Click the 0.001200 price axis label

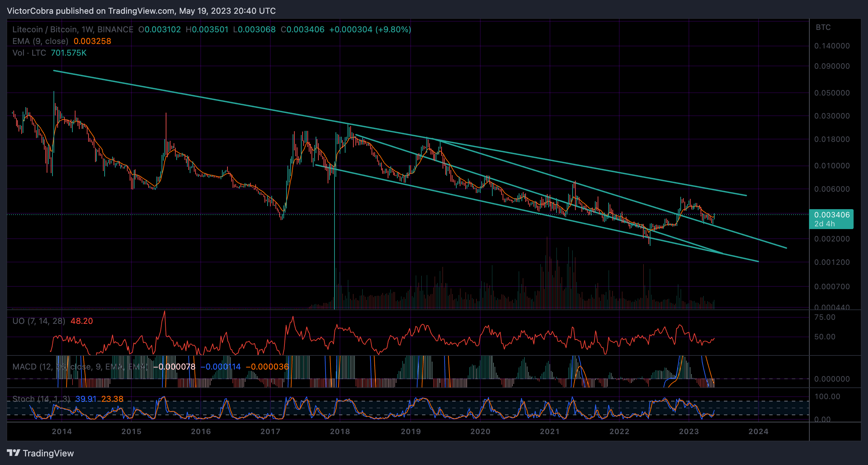click(x=832, y=262)
